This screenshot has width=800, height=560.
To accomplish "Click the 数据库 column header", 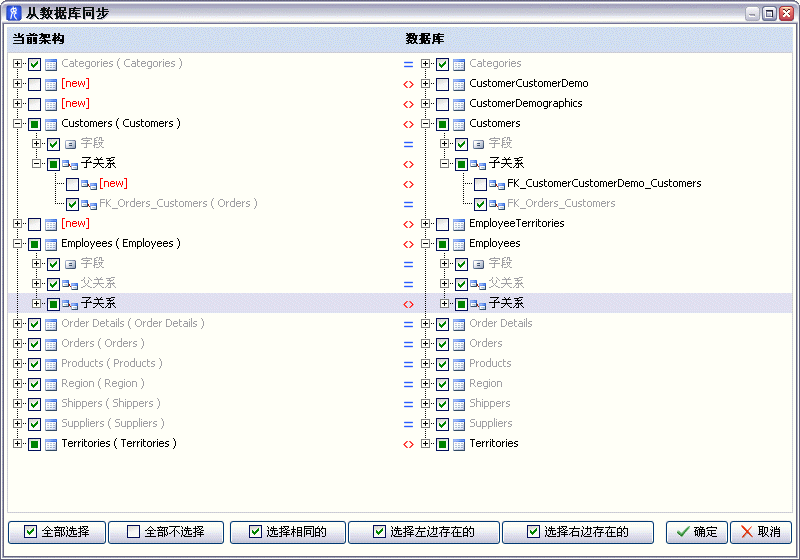I will pos(424,39).
